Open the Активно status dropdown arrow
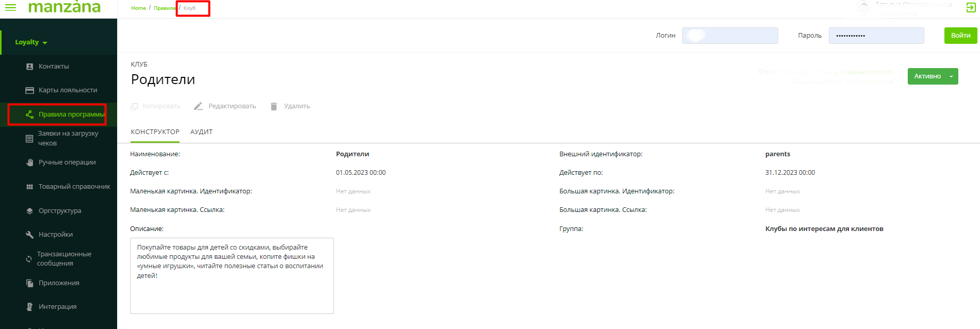This screenshot has width=980, height=329. point(951,76)
